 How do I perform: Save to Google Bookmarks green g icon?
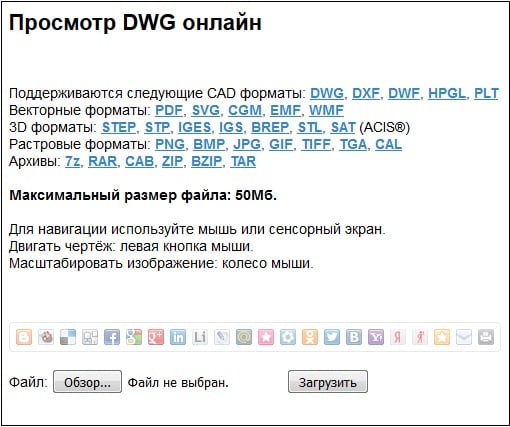tap(134, 337)
